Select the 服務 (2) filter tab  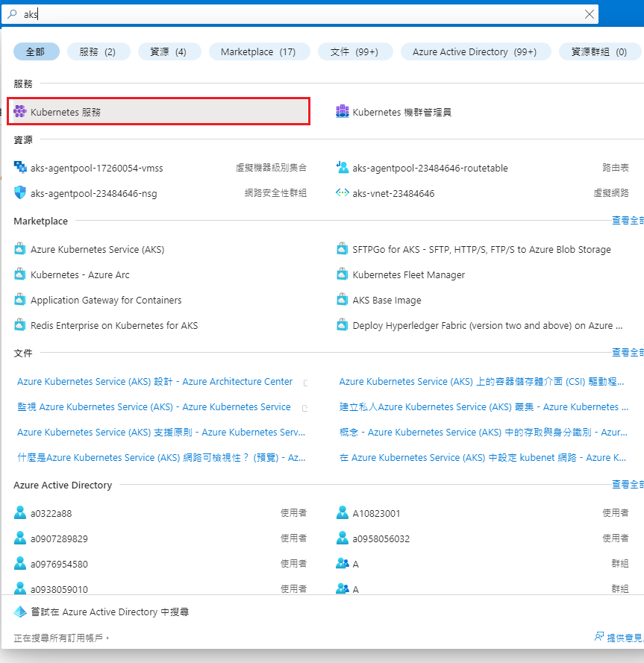(x=99, y=51)
